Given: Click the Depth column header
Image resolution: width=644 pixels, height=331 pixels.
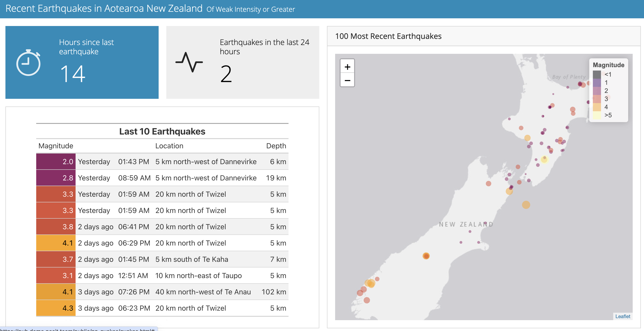Looking at the screenshot, I should [276, 146].
